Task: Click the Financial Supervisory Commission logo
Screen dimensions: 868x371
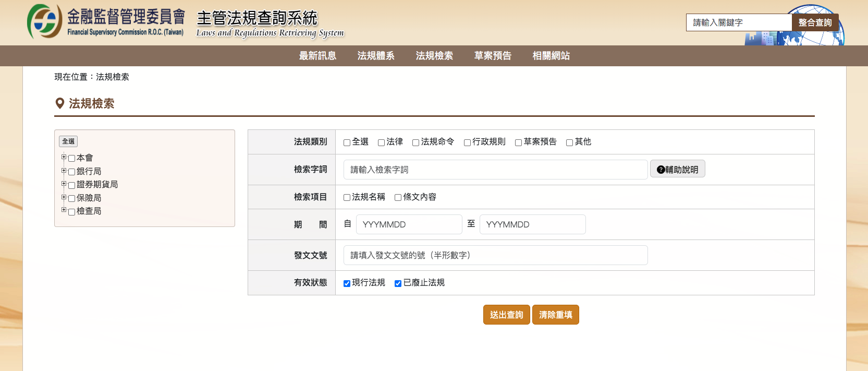Action: coord(44,21)
